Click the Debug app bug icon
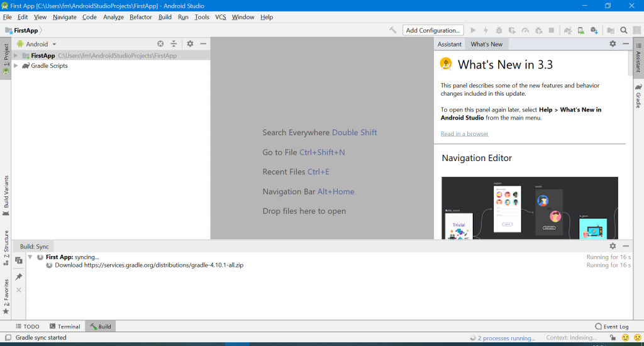The image size is (644, 346). click(x=499, y=30)
